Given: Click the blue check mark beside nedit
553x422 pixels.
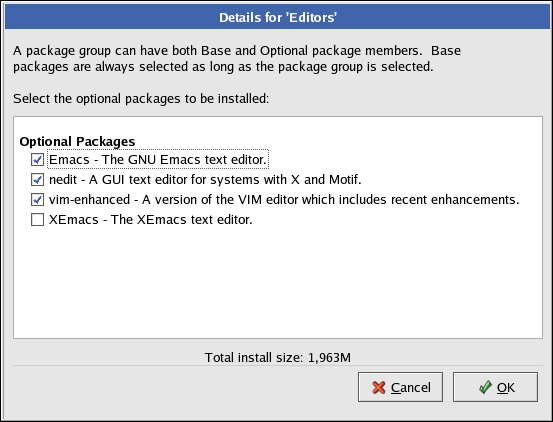Looking at the screenshot, I should coord(37,180).
